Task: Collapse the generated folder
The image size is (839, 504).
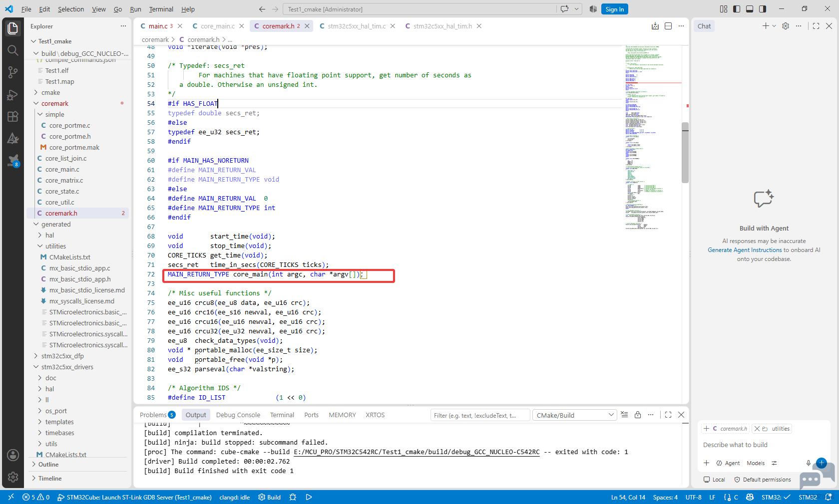Action: 56,224
